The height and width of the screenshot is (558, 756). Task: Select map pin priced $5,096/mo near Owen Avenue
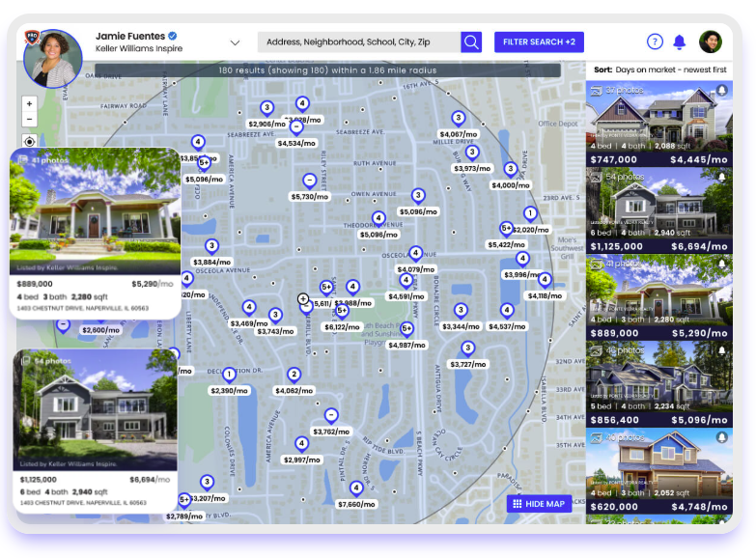[x=418, y=195]
